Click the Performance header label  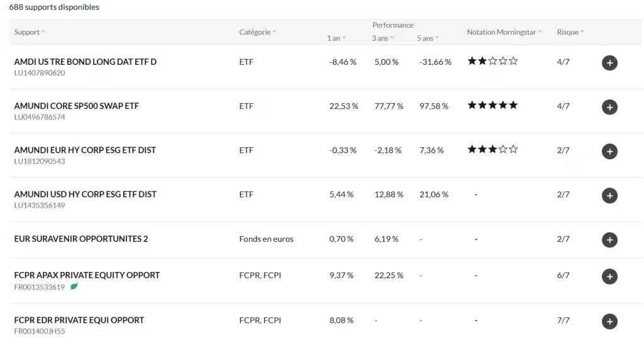(392, 25)
